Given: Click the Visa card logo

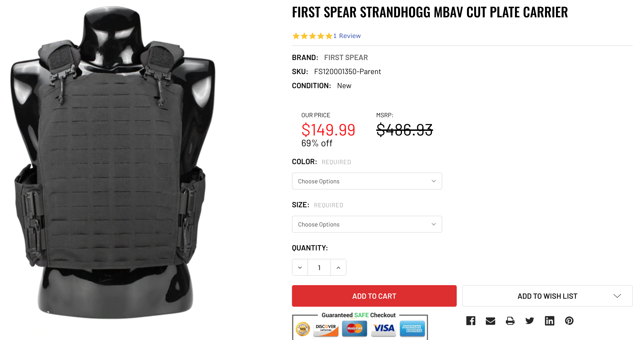Looking at the screenshot, I should tap(384, 328).
